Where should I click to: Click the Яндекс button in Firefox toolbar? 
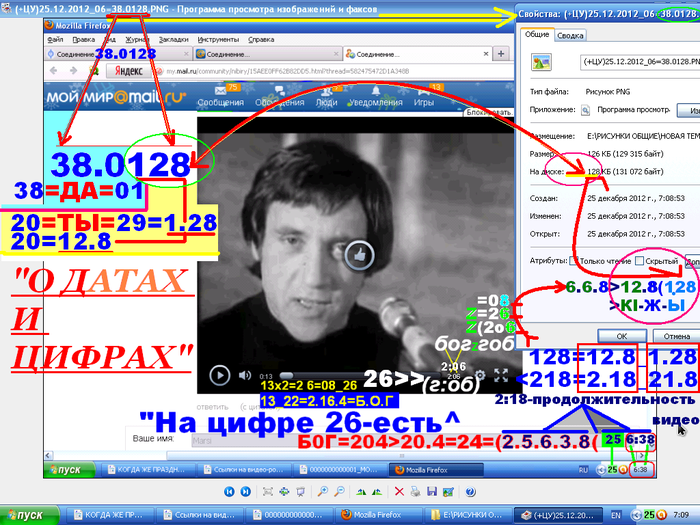click(129, 71)
